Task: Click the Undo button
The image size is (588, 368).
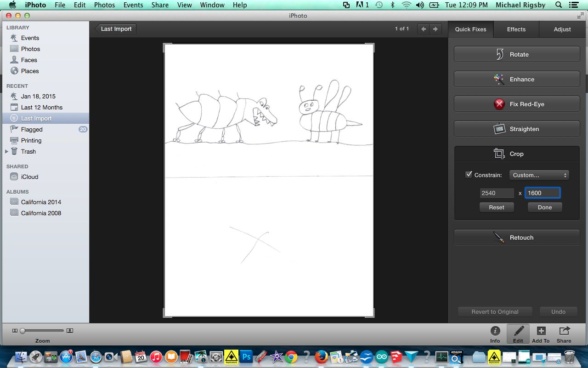Action: [558, 311]
